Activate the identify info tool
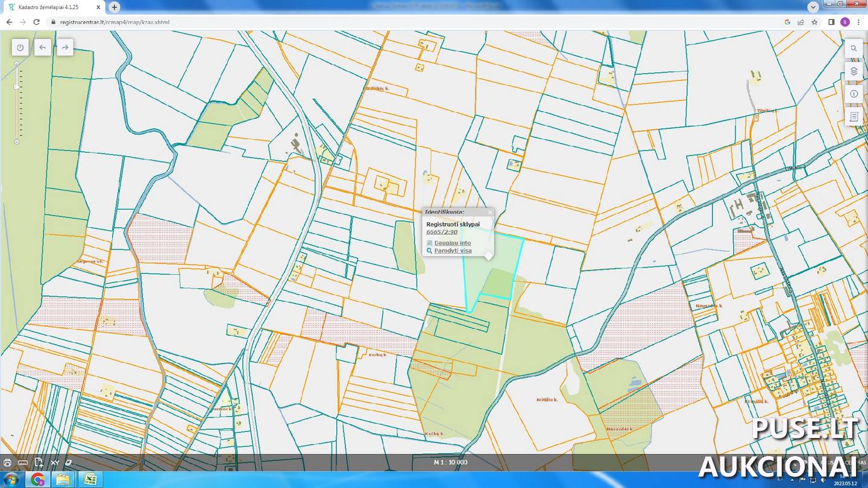868x488 pixels. pos(854,94)
